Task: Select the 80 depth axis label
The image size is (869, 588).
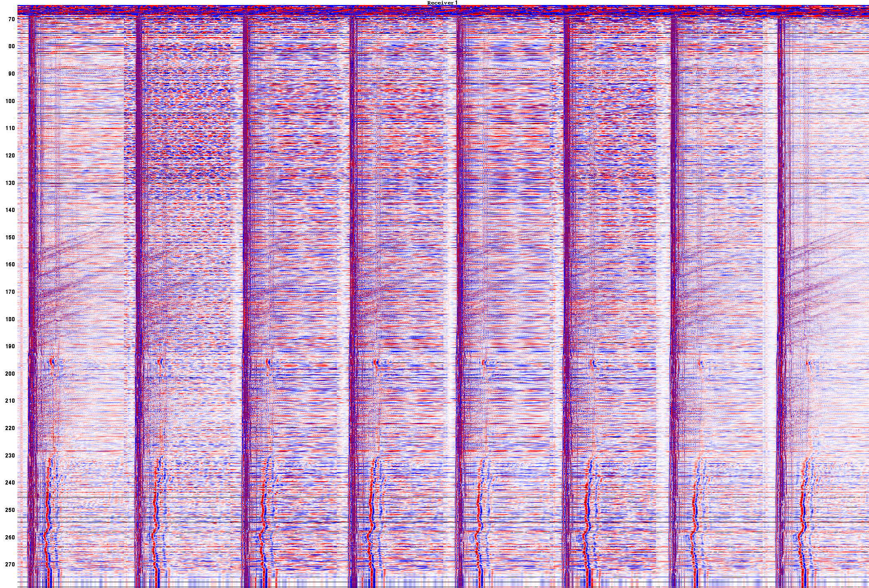Action: click(x=11, y=47)
